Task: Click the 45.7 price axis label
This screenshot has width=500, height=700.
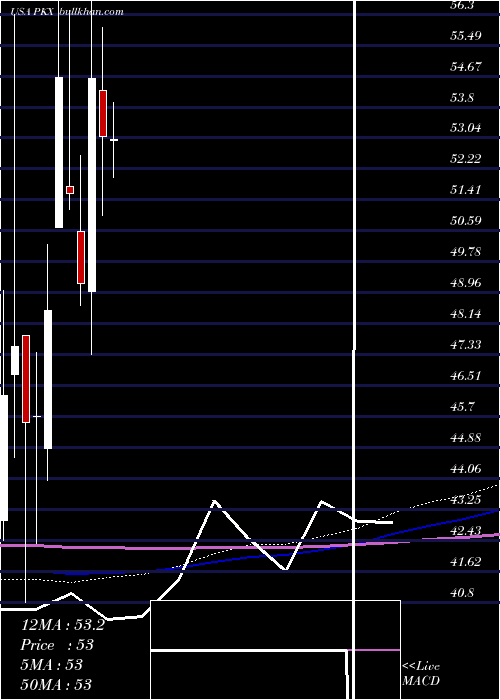Action: pos(462,407)
